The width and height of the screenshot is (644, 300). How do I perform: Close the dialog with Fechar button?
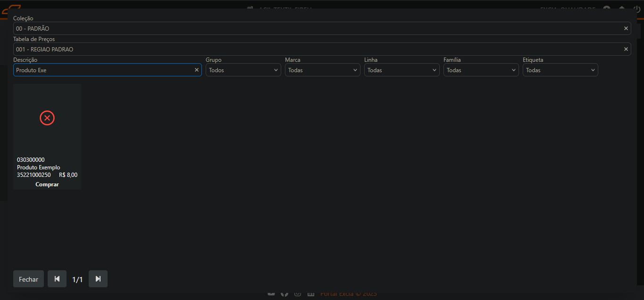click(28, 279)
